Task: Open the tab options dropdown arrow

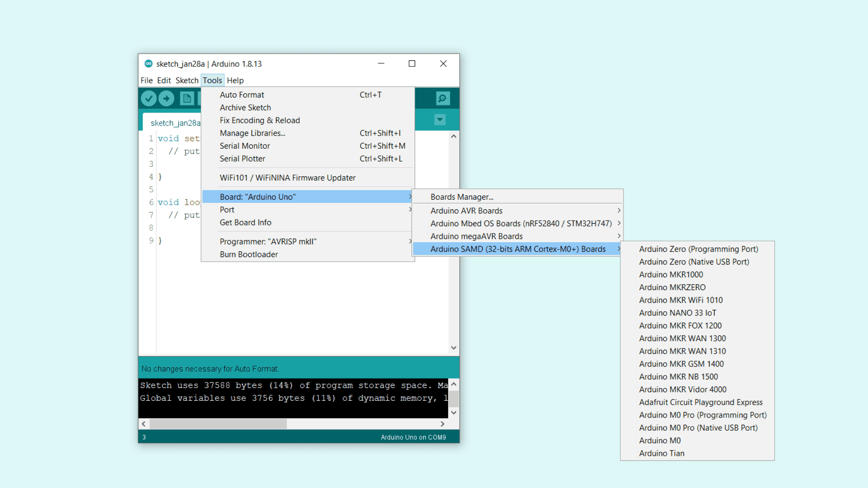Action: (x=440, y=120)
